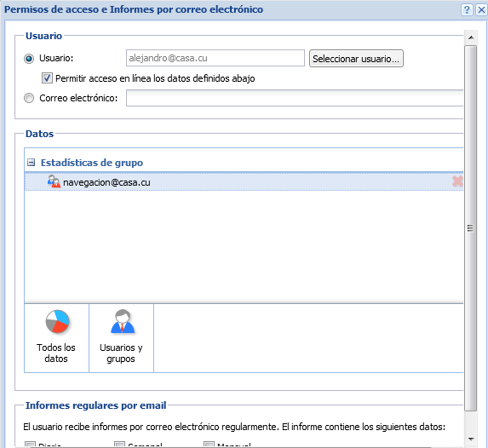Click the group icon beside navegacion@casa.cu
488x448 pixels.
click(54, 181)
